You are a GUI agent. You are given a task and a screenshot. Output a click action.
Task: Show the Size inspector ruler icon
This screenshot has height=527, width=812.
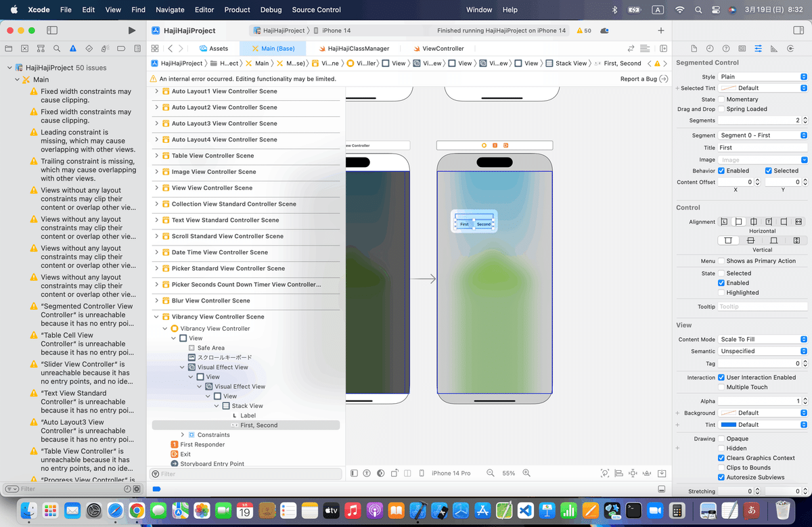tap(773, 49)
